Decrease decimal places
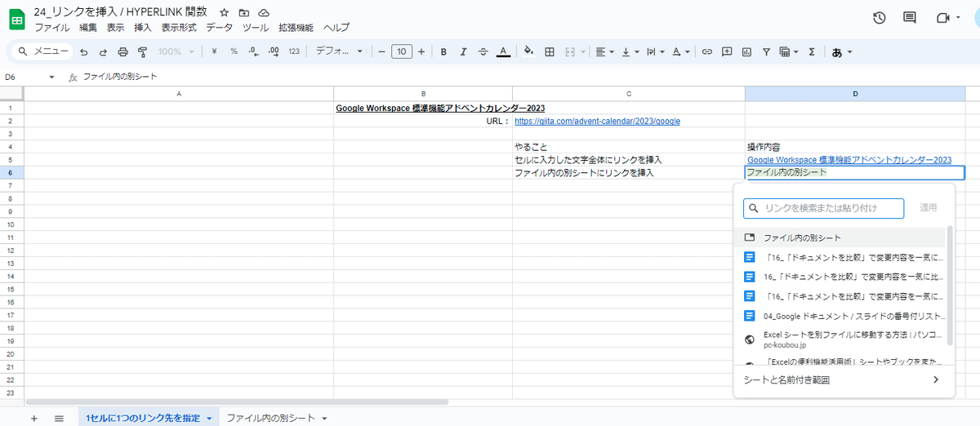This screenshot has height=426, width=980. (253, 51)
